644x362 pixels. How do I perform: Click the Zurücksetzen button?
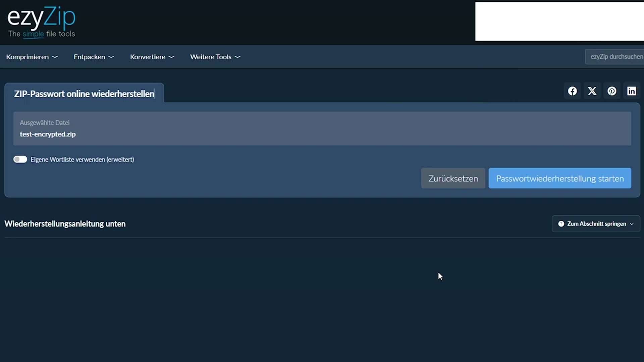point(453,178)
